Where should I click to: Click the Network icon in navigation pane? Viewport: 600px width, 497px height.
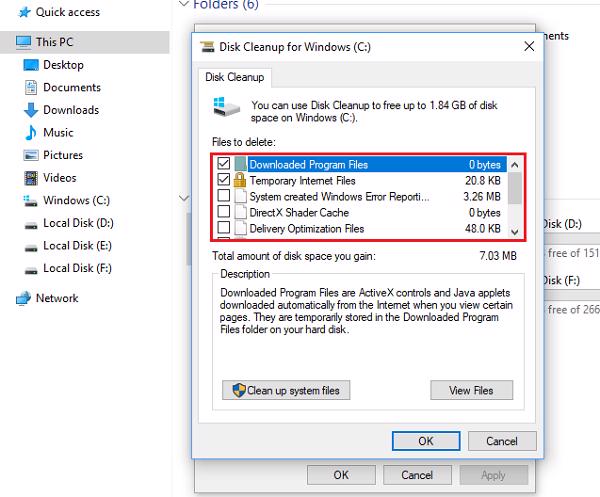click(22, 298)
